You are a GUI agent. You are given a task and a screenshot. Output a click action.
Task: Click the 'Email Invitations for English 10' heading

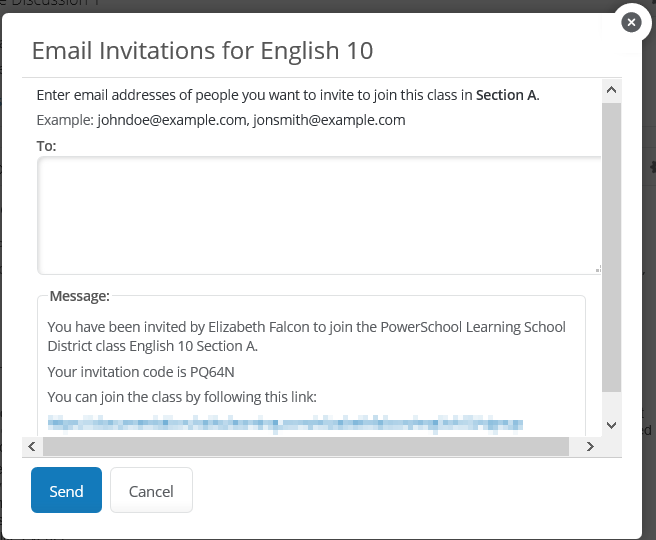point(202,51)
